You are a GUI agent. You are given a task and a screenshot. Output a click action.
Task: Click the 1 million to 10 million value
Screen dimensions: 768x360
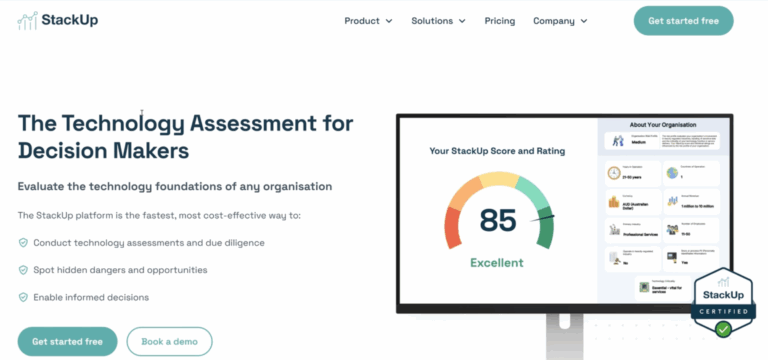[x=697, y=206]
